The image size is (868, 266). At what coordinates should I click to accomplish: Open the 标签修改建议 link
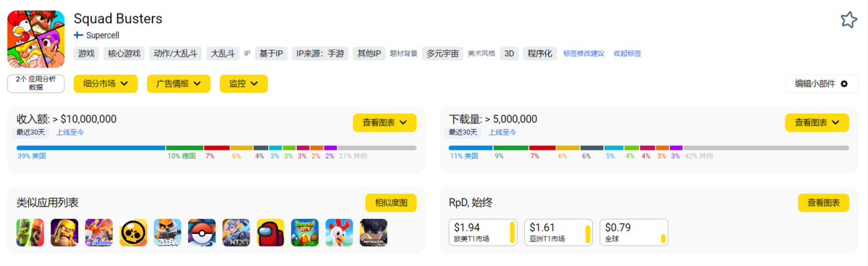pos(583,53)
